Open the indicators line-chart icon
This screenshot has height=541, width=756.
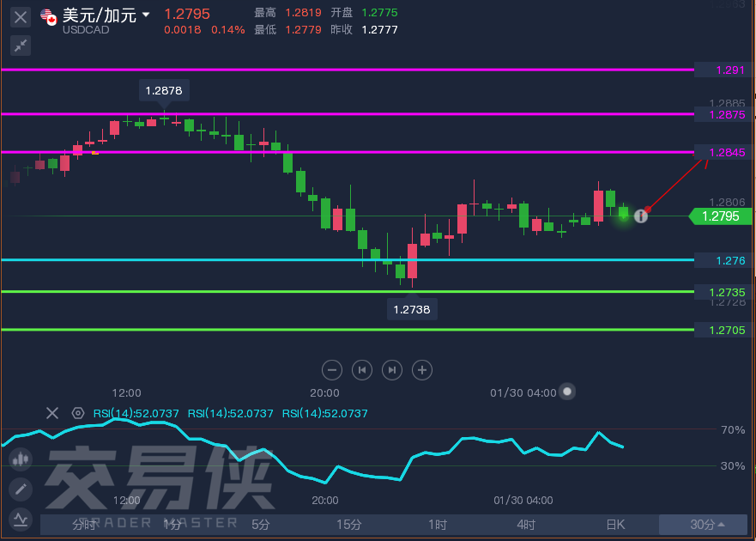coord(21,520)
